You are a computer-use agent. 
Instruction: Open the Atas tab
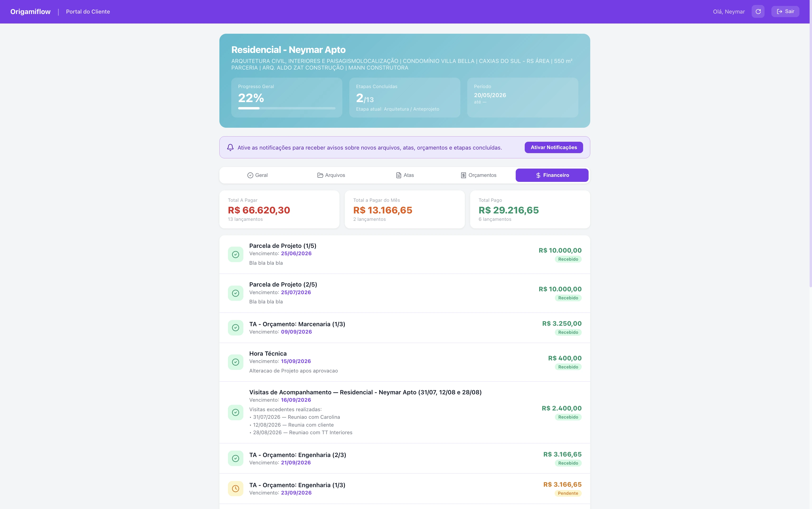click(405, 175)
